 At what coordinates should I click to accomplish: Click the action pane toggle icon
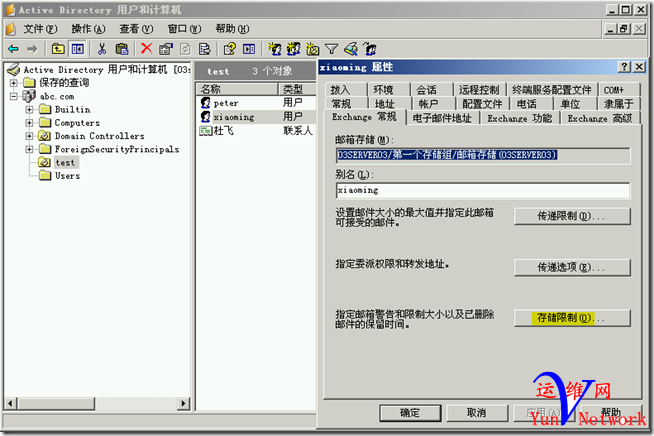tap(249, 49)
